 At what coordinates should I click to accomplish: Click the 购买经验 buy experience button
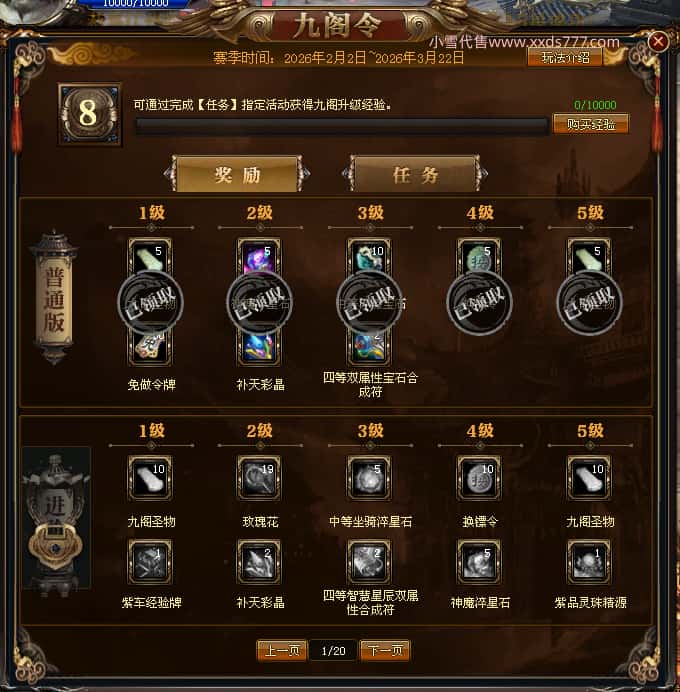tap(591, 124)
